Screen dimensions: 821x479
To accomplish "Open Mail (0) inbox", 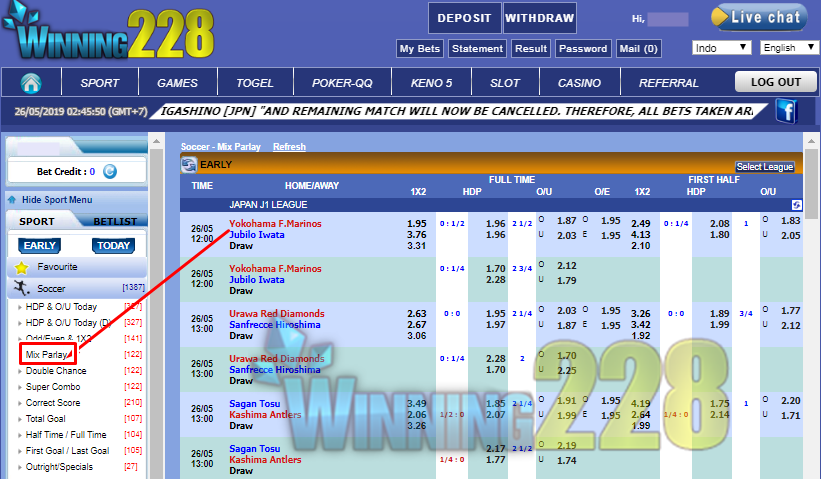I will [x=638, y=49].
